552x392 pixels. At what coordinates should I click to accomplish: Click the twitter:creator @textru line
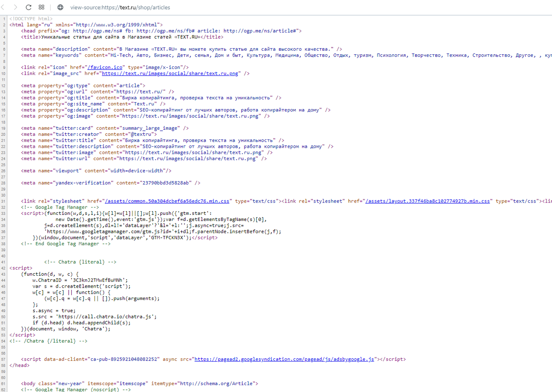pos(89,134)
